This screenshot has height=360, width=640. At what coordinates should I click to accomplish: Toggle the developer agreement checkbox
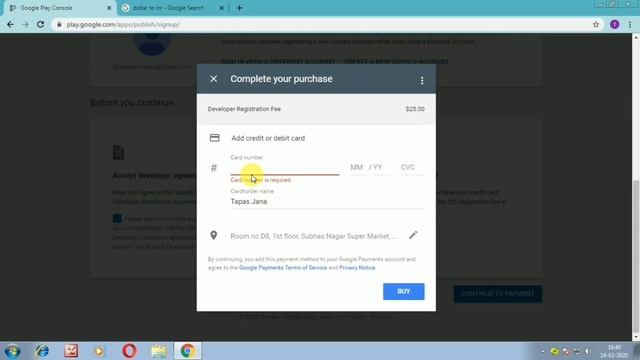point(117,218)
